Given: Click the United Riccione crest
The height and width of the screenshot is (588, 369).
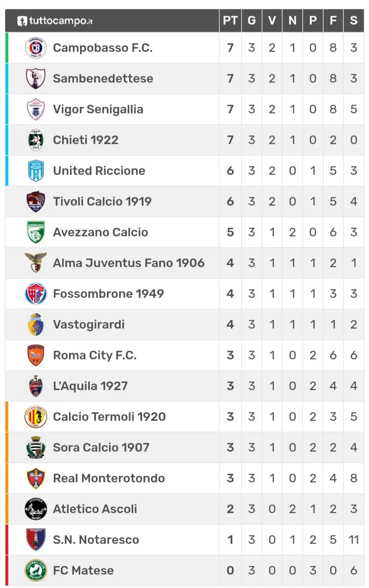Looking at the screenshot, I should (x=36, y=171).
